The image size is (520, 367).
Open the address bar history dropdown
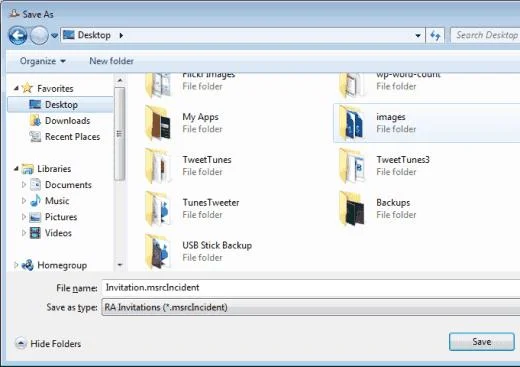418,35
